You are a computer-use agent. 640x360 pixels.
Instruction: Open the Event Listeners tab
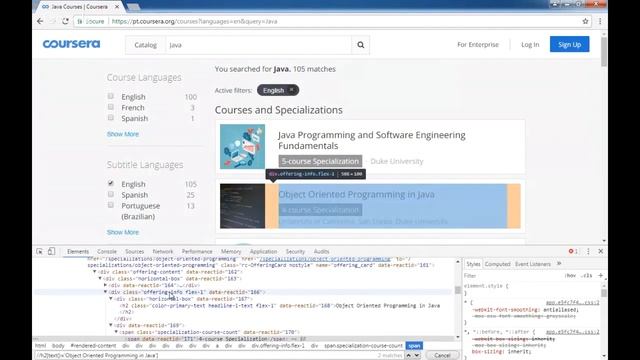click(x=533, y=264)
